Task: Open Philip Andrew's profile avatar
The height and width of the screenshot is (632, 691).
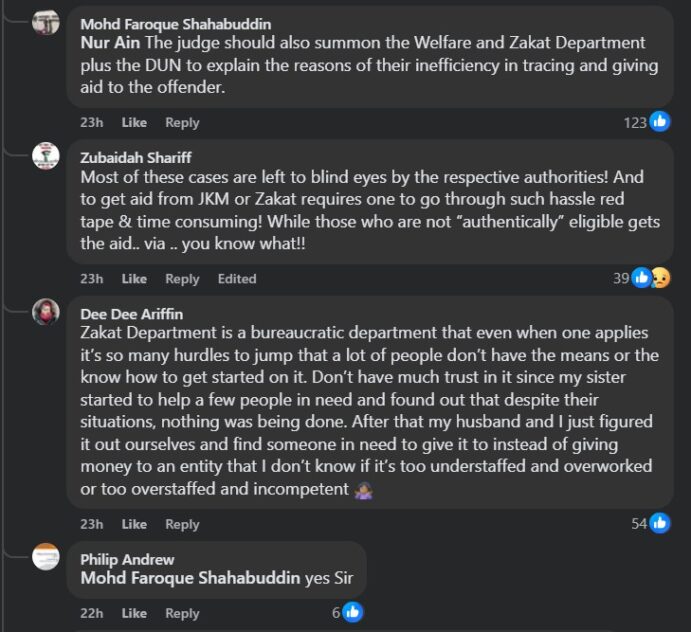Action: (46, 557)
